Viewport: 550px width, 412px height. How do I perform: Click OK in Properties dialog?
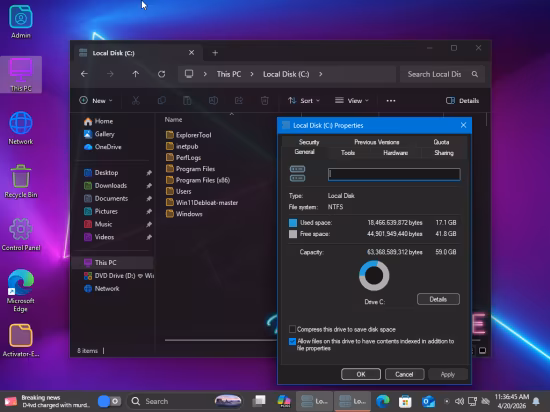click(361, 374)
